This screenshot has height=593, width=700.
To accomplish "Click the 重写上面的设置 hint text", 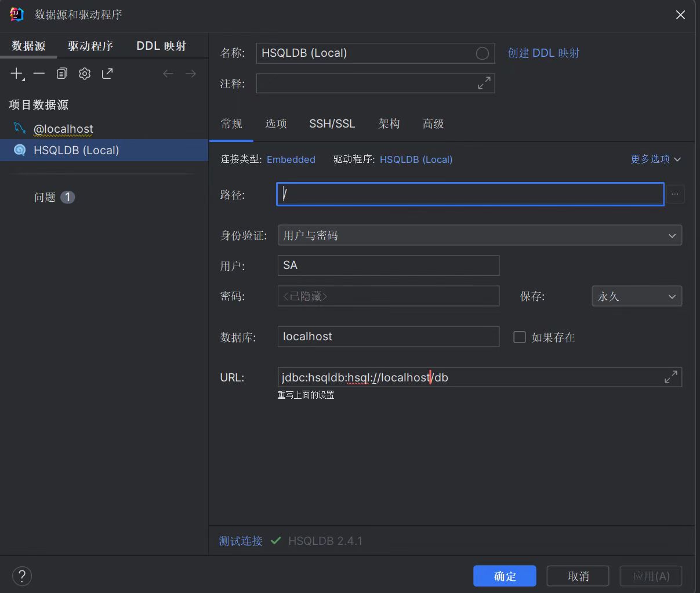I will (x=306, y=395).
